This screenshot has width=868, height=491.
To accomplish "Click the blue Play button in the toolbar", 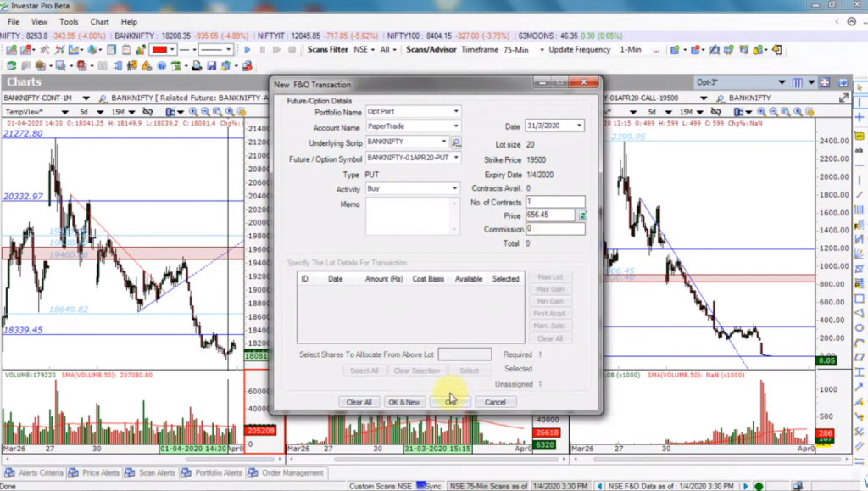I will tap(247, 50).
